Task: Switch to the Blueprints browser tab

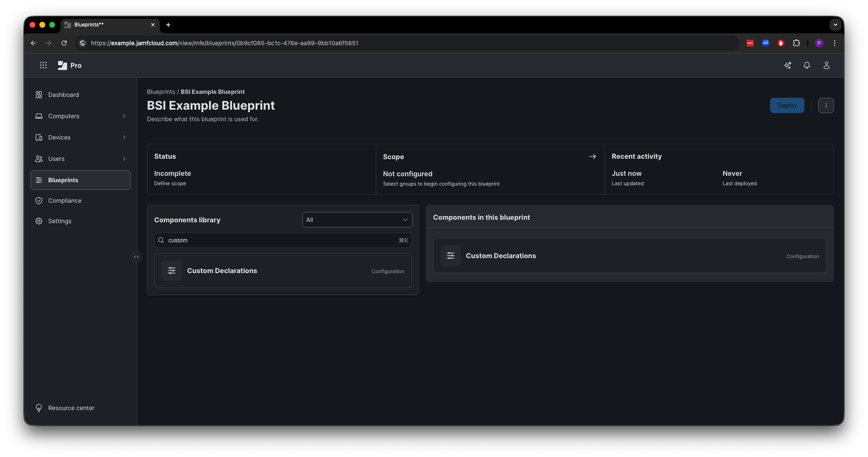Action: point(103,25)
